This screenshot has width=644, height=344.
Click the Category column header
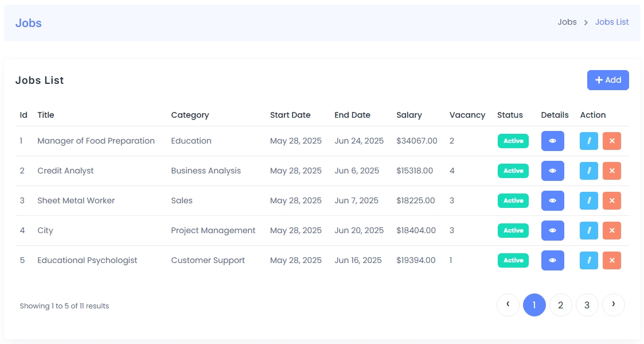(x=190, y=115)
